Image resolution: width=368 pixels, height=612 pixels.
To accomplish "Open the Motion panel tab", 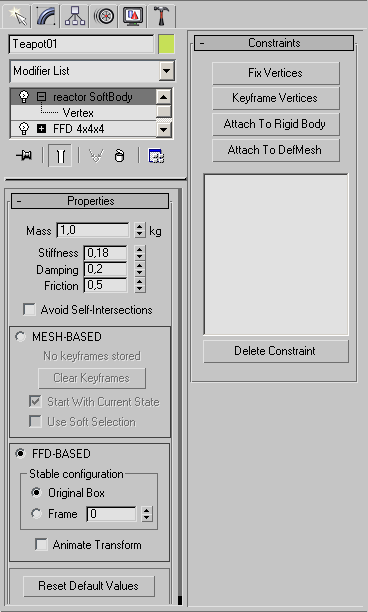I will (104, 16).
